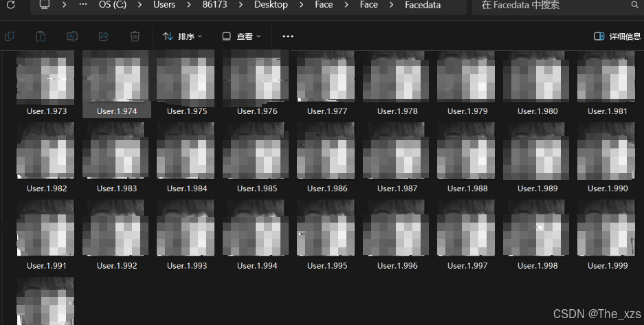Select thumbnail User.1.993
The width and height of the screenshot is (644, 325).
[x=186, y=227]
